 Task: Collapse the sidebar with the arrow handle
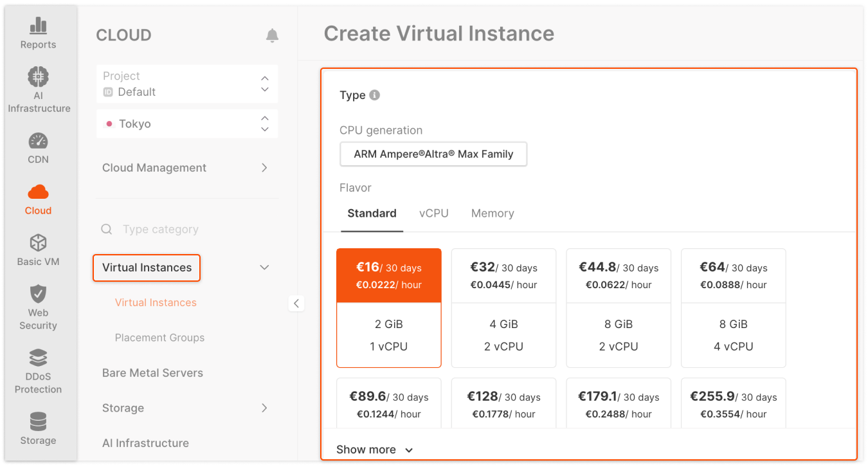pyautogui.click(x=296, y=303)
